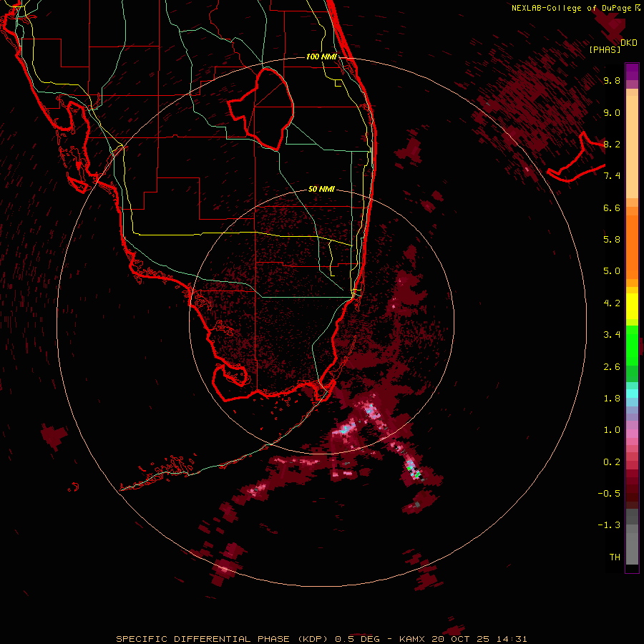Click the 6.6 color scale value
This screenshot has height=644, width=644.
pos(612,208)
